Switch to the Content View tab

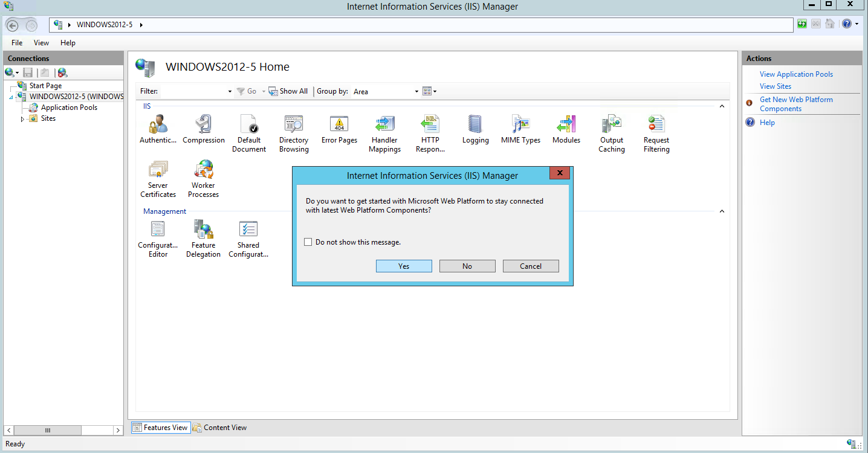220,428
